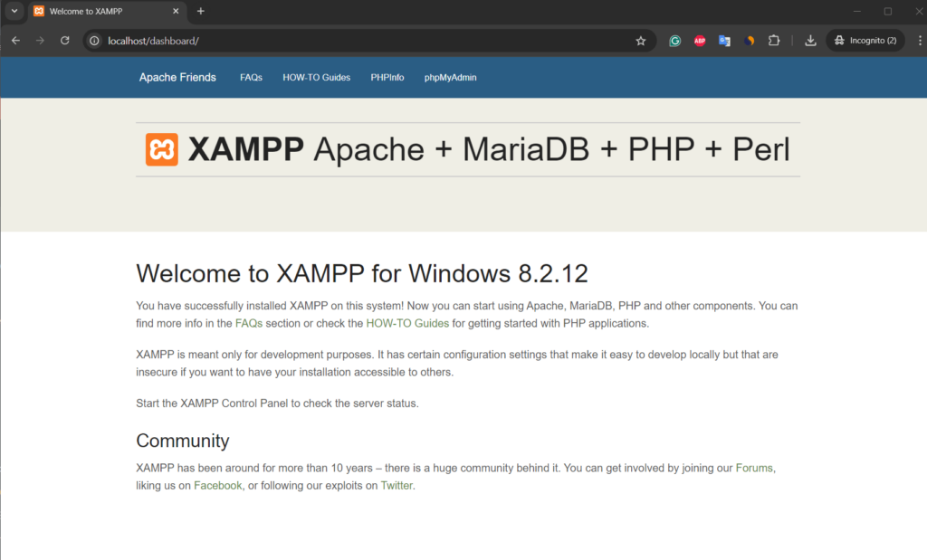927x560 pixels.
Task: Bookmark this page with the star icon
Action: coord(641,41)
